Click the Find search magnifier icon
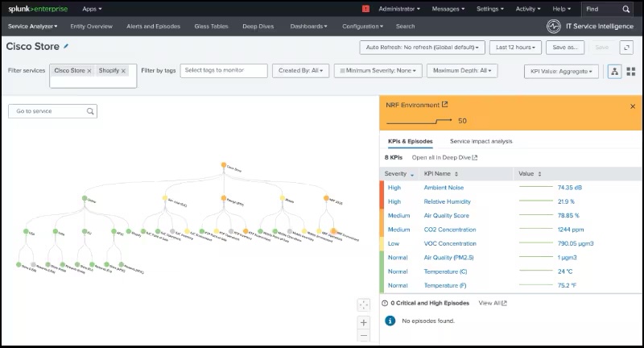644x348 pixels. point(626,9)
